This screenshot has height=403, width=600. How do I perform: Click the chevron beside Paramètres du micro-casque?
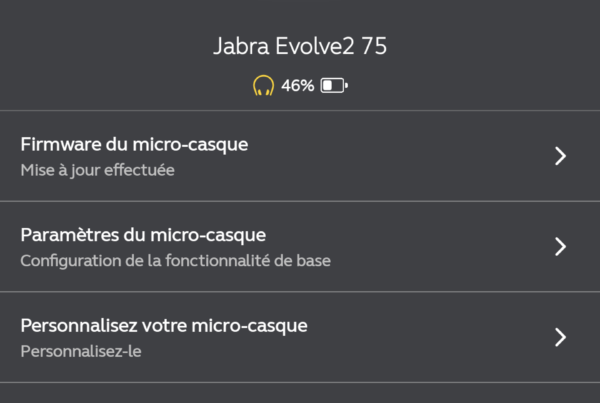[561, 246]
